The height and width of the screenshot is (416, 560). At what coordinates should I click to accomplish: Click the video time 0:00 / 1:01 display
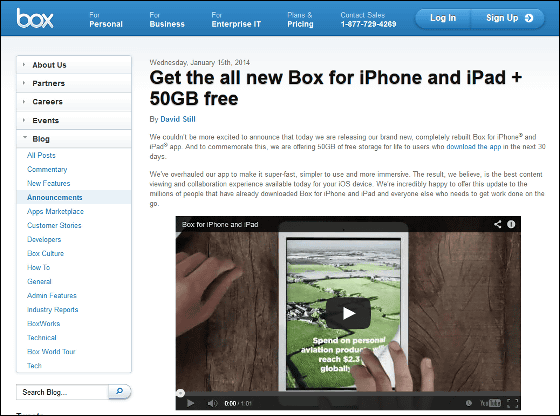pos(238,404)
